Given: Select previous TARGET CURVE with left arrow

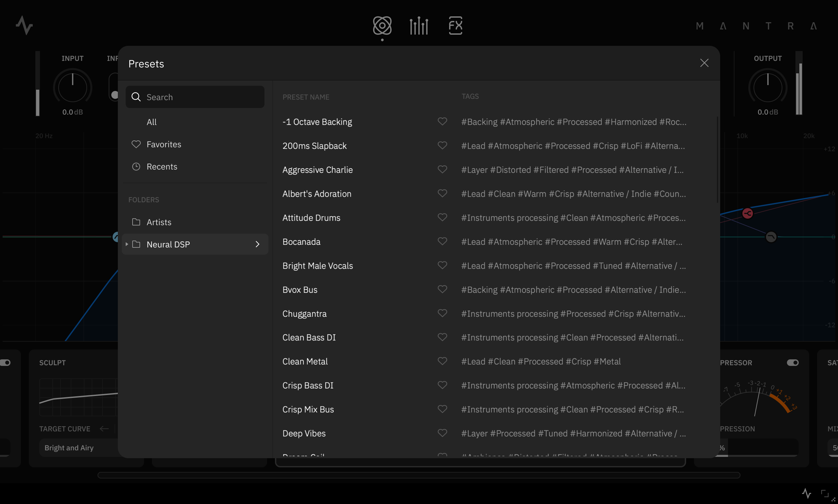Looking at the screenshot, I should [x=104, y=429].
